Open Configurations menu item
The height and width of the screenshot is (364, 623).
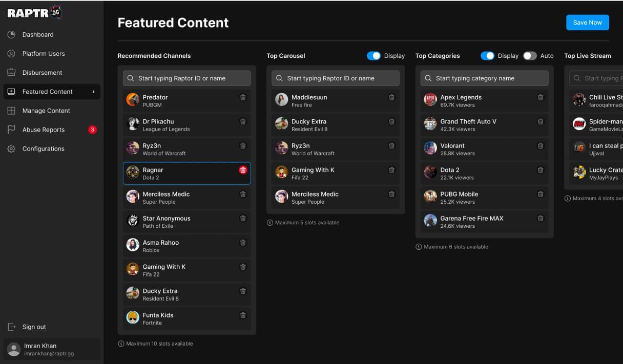(51, 148)
